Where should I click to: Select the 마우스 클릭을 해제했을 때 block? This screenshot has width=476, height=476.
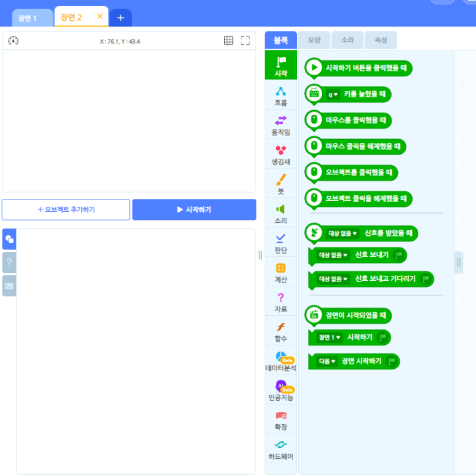tap(355, 147)
